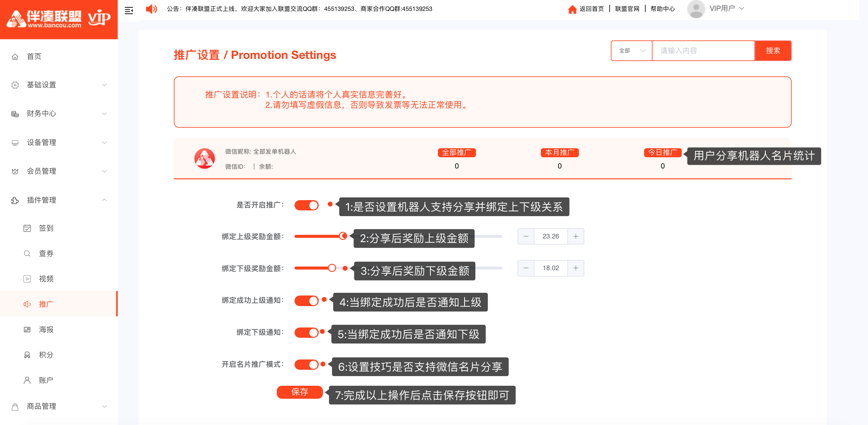Increase 绑定上级奖励金额 with plus button
This screenshot has width=868, height=425.
[576, 237]
